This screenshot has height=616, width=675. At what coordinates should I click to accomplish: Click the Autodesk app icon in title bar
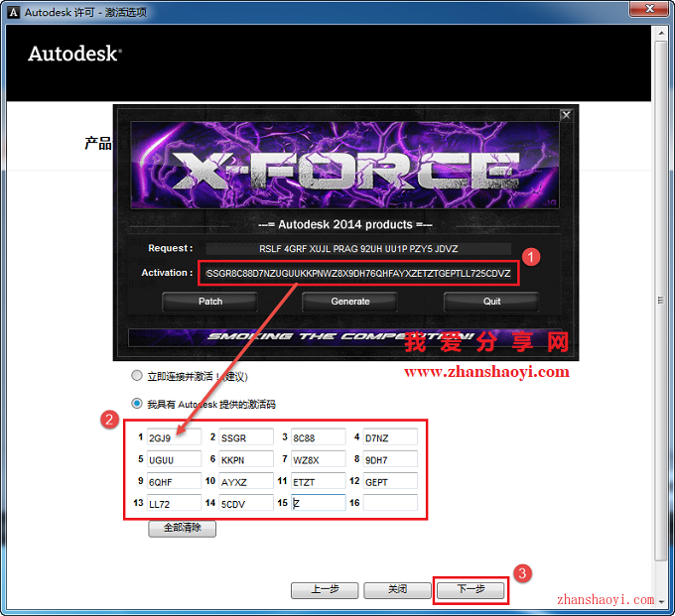click(x=14, y=12)
